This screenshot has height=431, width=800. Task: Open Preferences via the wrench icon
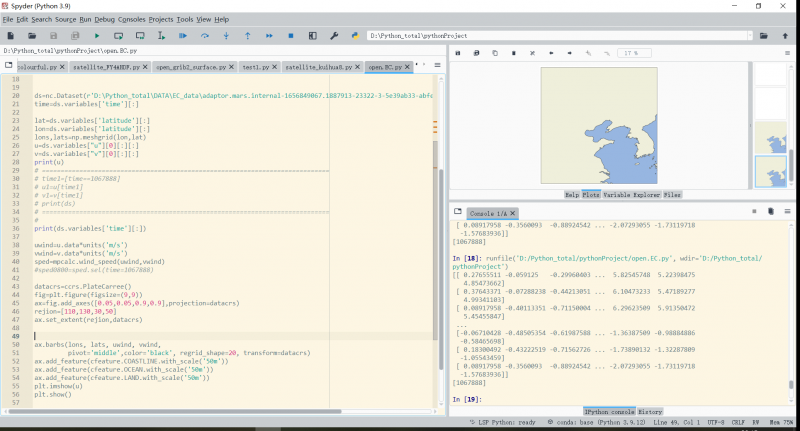334,36
